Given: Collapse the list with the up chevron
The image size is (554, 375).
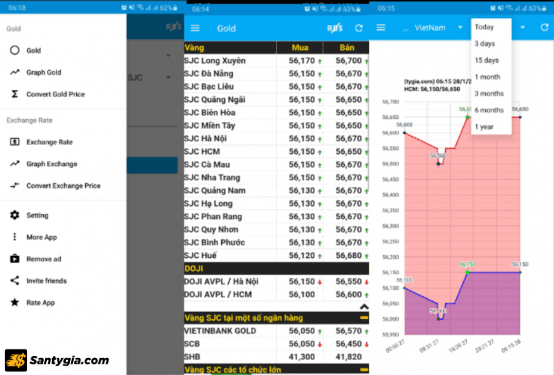Looking at the screenshot, I should (364, 306).
